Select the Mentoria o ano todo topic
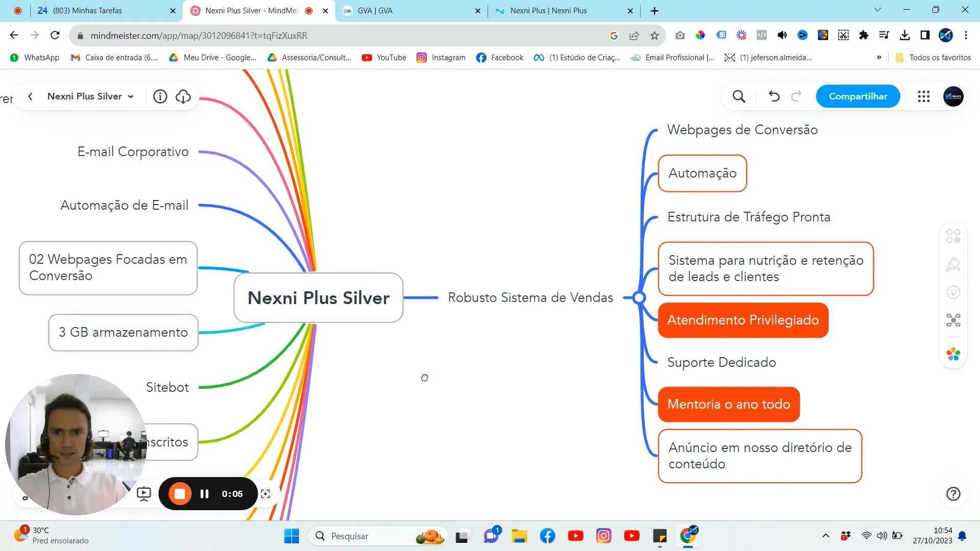This screenshot has height=551, width=980. pos(728,404)
